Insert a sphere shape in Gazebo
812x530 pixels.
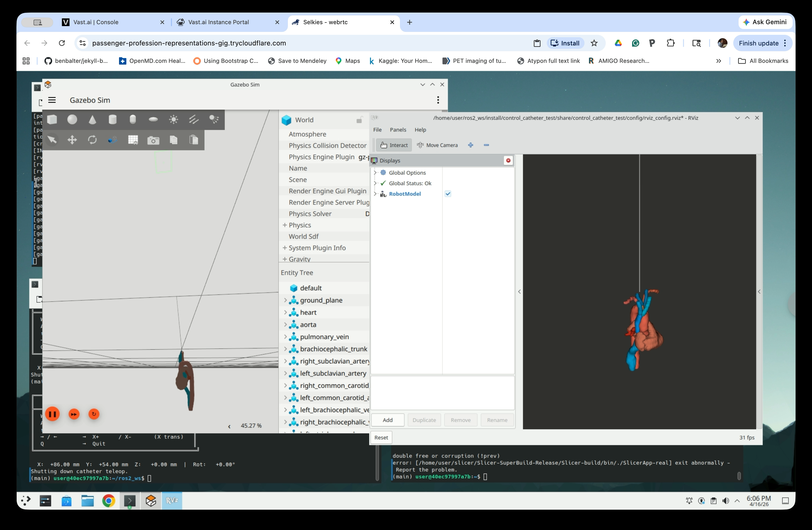[x=72, y=119]
